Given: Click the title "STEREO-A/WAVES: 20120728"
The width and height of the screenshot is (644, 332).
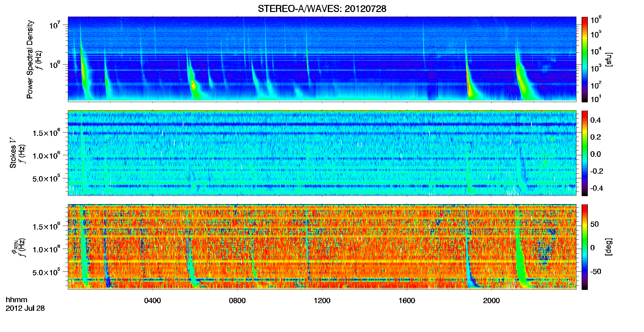Looking at the screenshot, I should pyautogui.click(x=322, y=9).
